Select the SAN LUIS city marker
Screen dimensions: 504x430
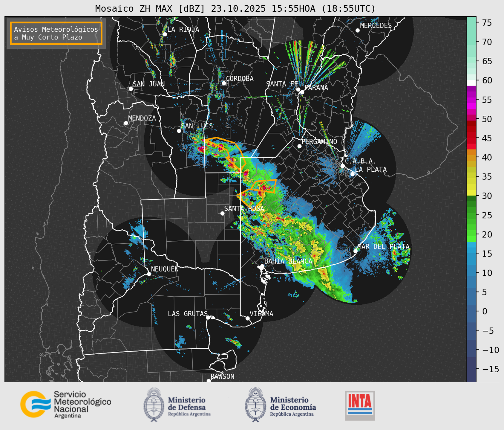(x=179, y=131)
